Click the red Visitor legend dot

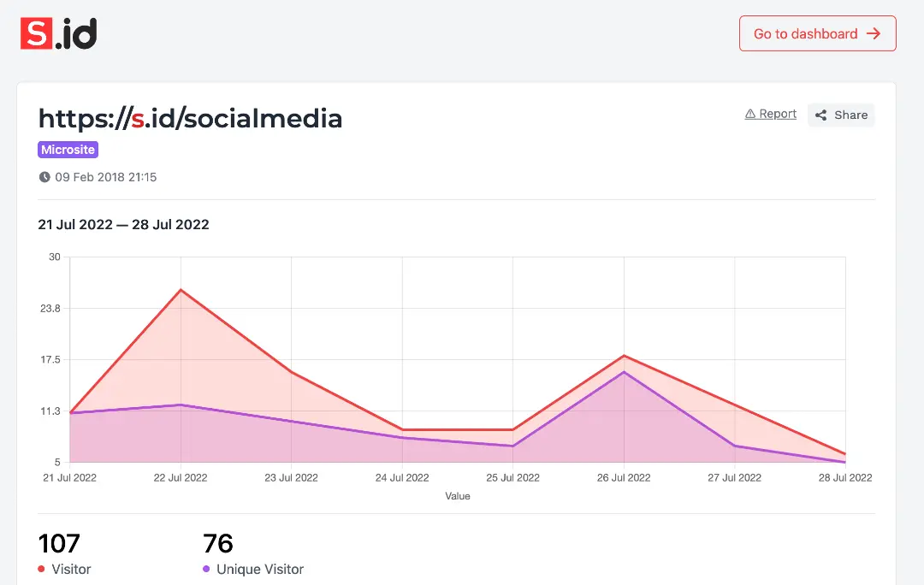(x=42, y=569)
